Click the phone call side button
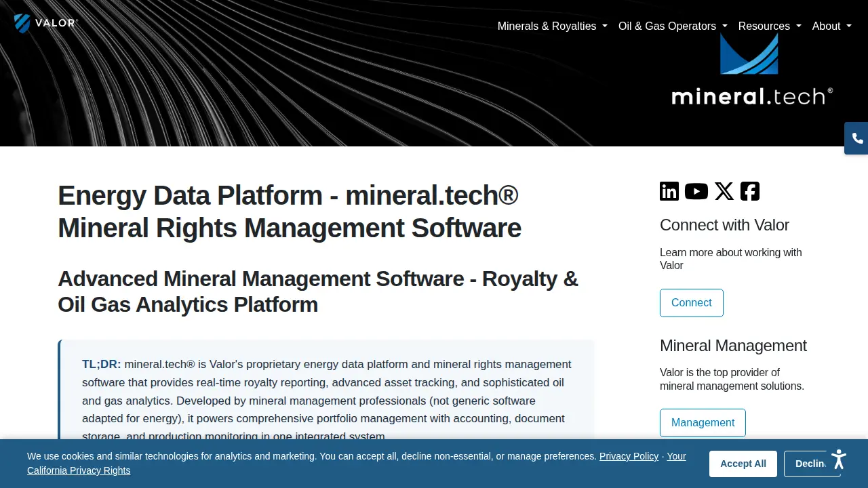The image size is (868, 488). [857, 138]
